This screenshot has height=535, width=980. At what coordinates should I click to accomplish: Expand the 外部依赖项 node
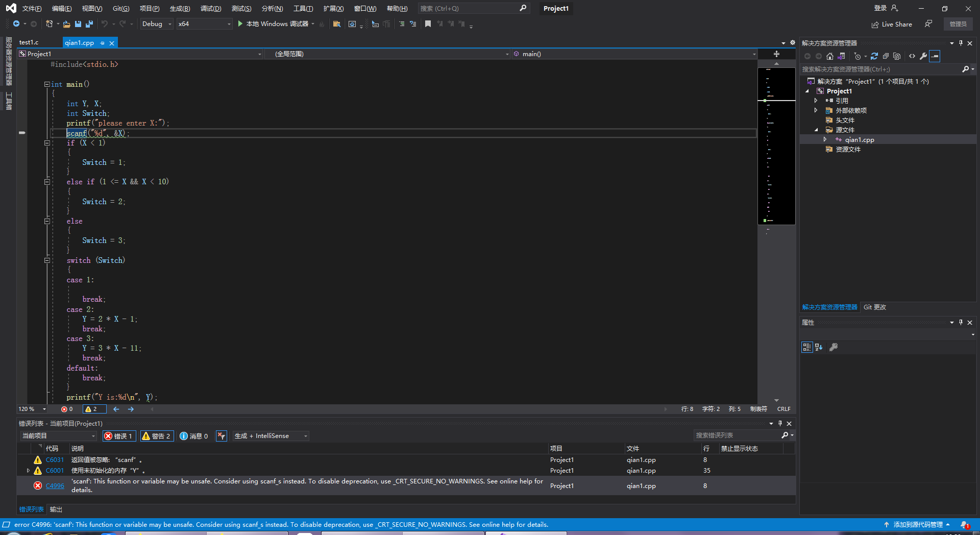(816, 111)
